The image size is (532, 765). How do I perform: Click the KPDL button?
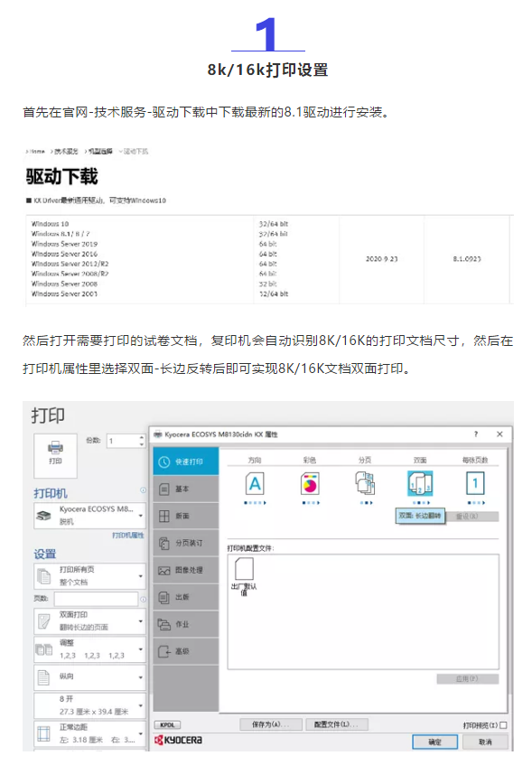pyautogui.click(x=167, y=725)
